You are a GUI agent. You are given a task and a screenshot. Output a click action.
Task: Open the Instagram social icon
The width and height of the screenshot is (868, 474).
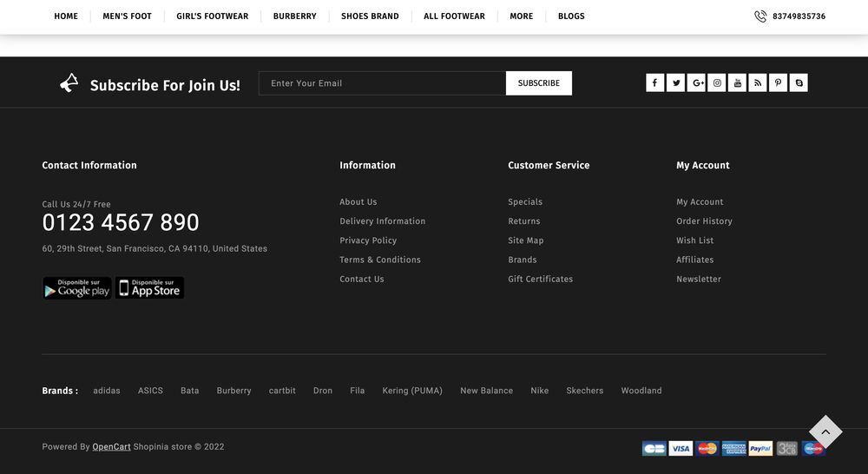coord(717,83)
